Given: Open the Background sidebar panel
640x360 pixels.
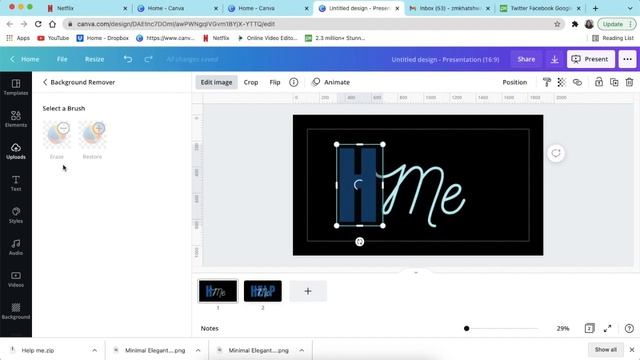Looking at the screenshot, I should tap(16, 311).
